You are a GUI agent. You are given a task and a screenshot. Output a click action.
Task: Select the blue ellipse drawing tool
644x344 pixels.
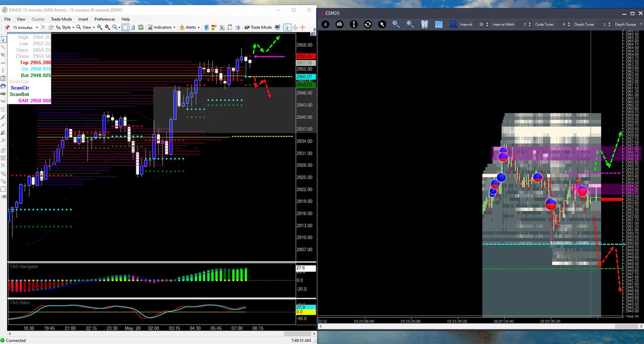pos(3,86)
